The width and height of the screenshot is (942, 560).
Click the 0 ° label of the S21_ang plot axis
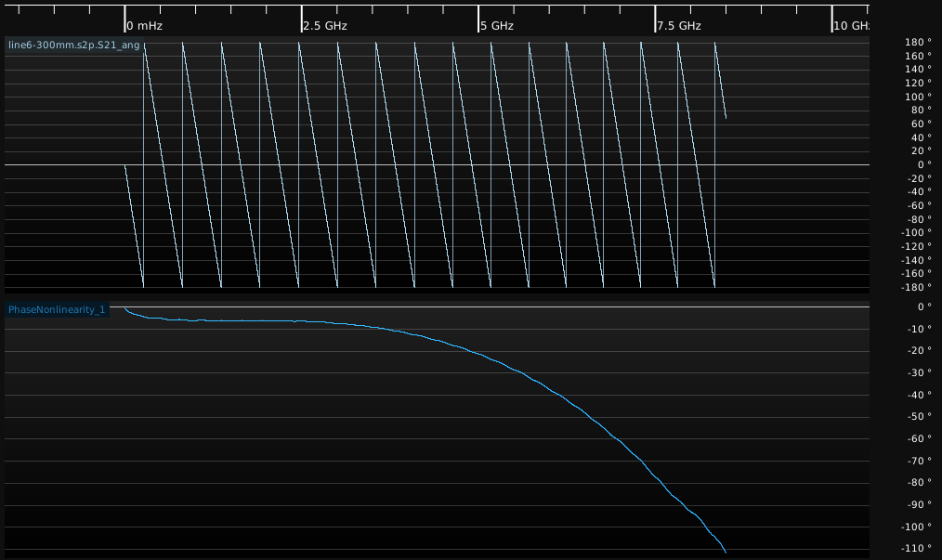[924, 164]
